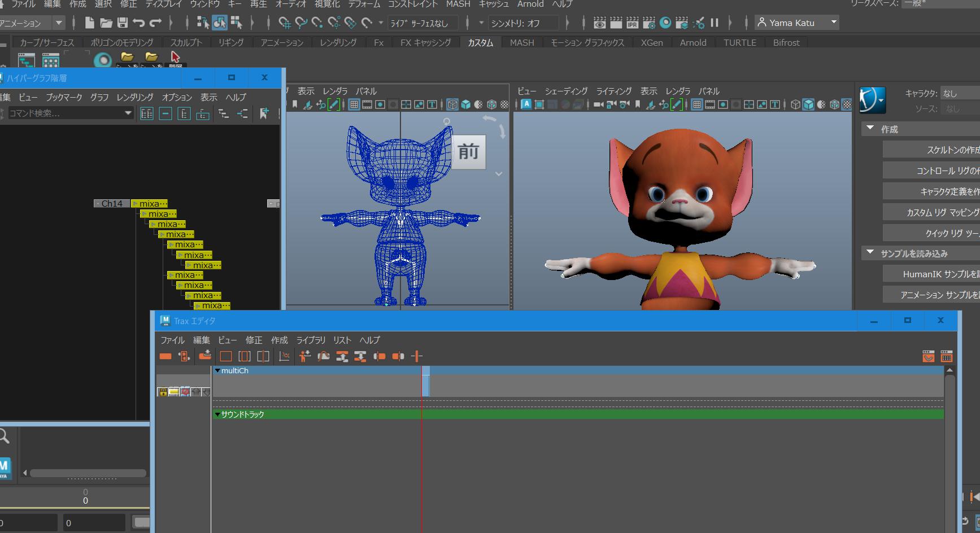980x533 pixels.
Task: Click Hypergraph create bookmark icon
Action: 264,113
